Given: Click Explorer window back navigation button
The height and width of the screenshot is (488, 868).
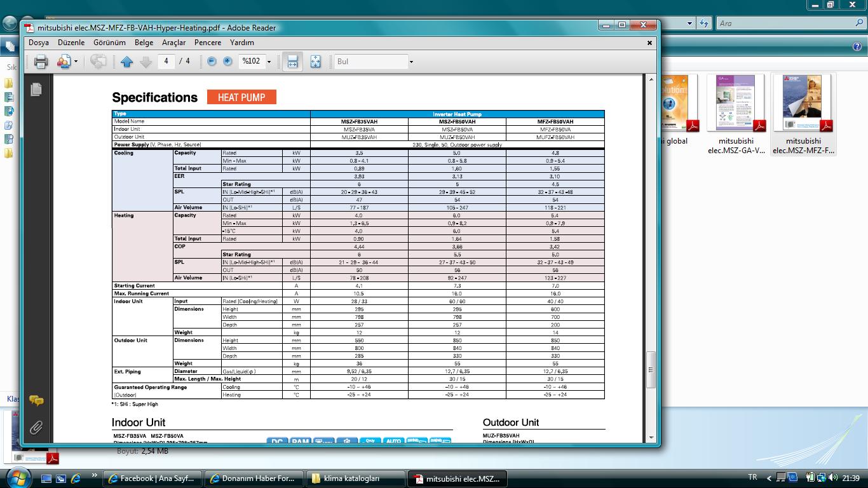Looking at the screenshot, I should (x=10, y=24).
